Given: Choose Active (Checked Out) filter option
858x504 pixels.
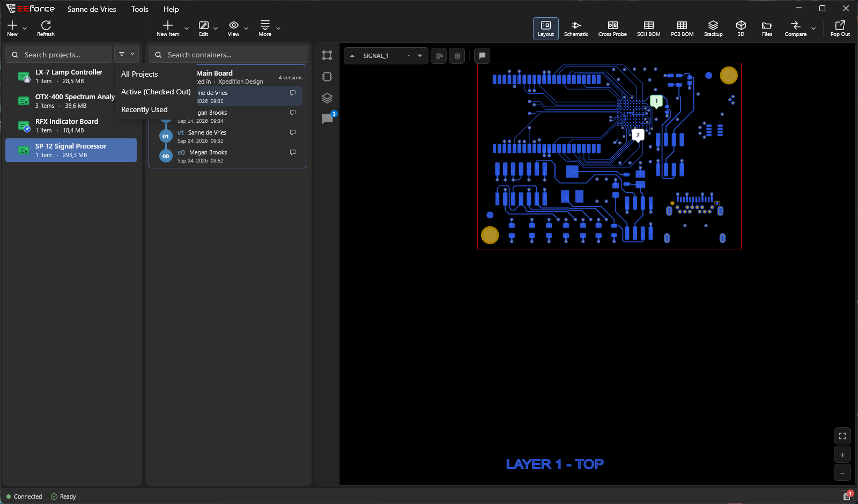Looking at the screenshot, I should [156, 92].
